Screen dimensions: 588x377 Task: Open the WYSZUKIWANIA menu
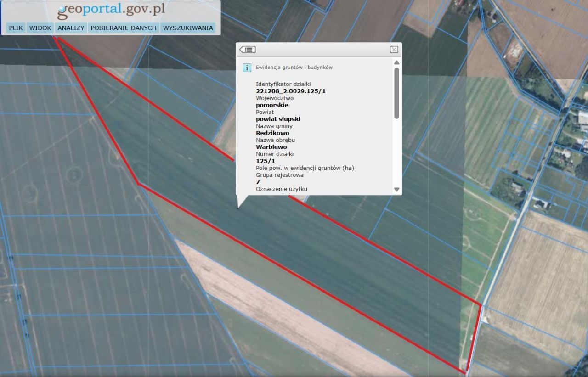point(188,28)
